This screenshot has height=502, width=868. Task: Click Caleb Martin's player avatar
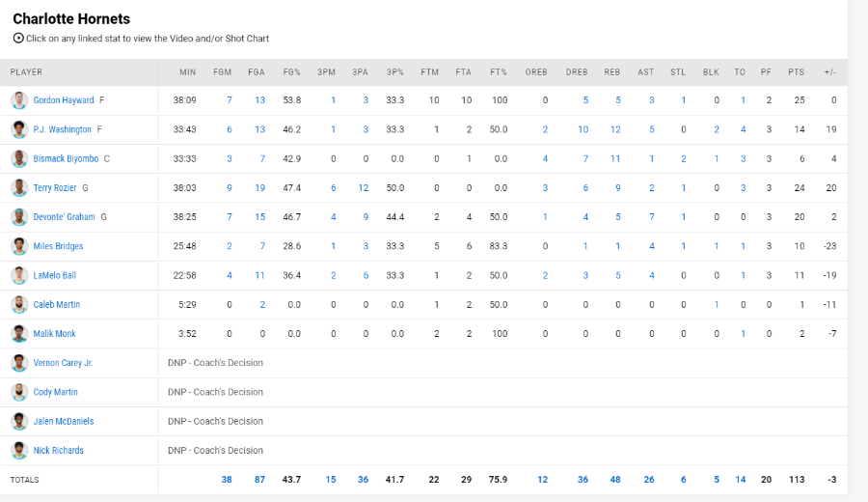click(19, 305)
